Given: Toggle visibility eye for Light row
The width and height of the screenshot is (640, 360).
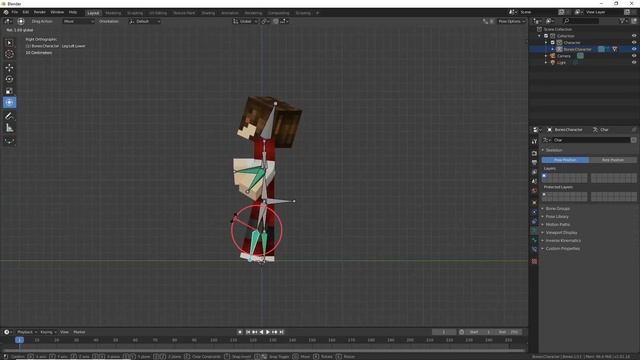Looking at the screenshot, I should (x=634, y=62).
